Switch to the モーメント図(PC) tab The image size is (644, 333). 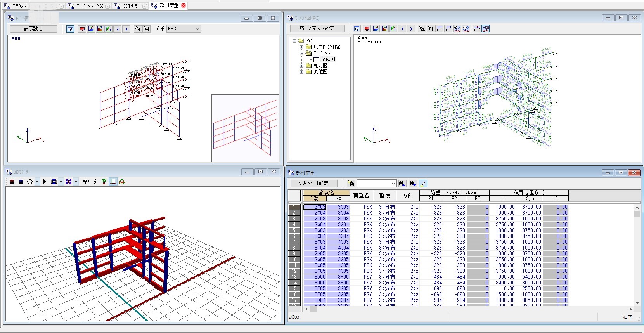click(89, 6)
